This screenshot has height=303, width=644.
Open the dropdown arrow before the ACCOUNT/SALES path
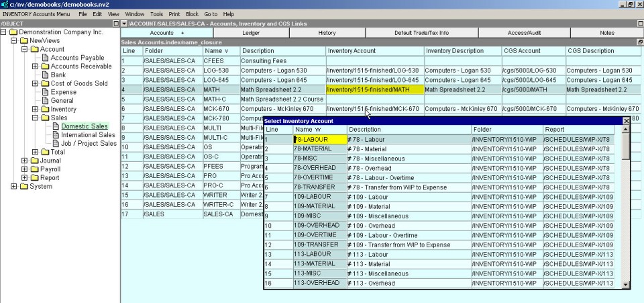tap(123, 24)
